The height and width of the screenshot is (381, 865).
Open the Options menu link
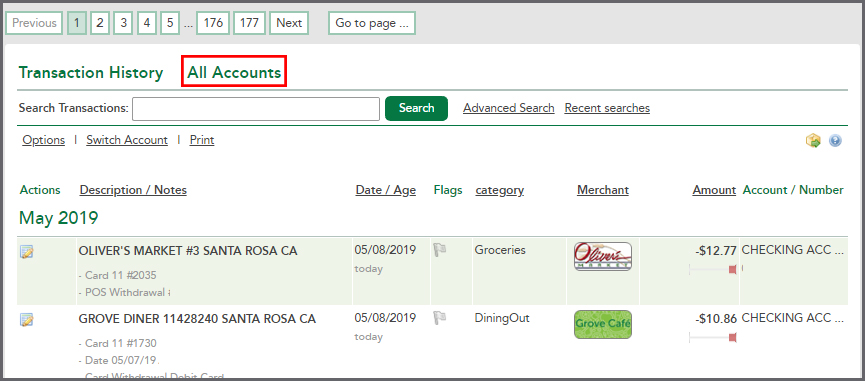tap(44, 140)
